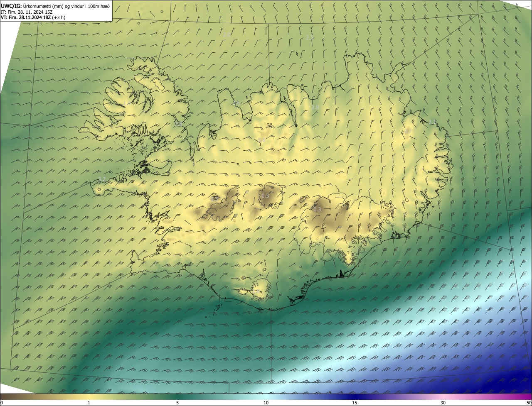The image size is (532, 406).
Task: Pick the pale yellow segment above the 1 tick
Action: point(89,397)
